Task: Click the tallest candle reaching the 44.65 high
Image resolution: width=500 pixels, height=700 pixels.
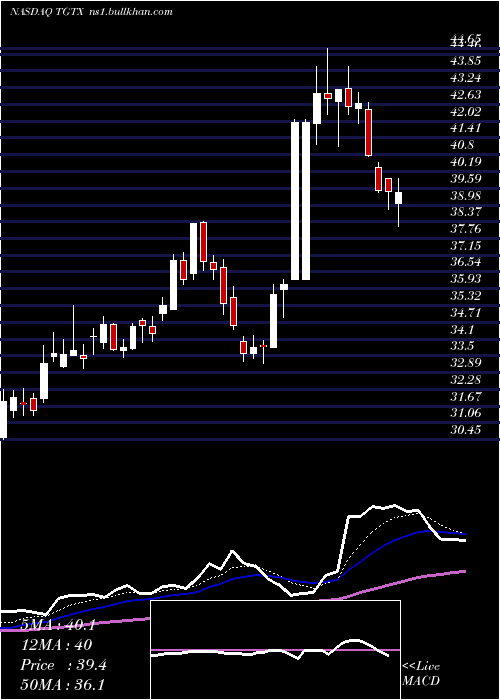Action: [328, 82]
